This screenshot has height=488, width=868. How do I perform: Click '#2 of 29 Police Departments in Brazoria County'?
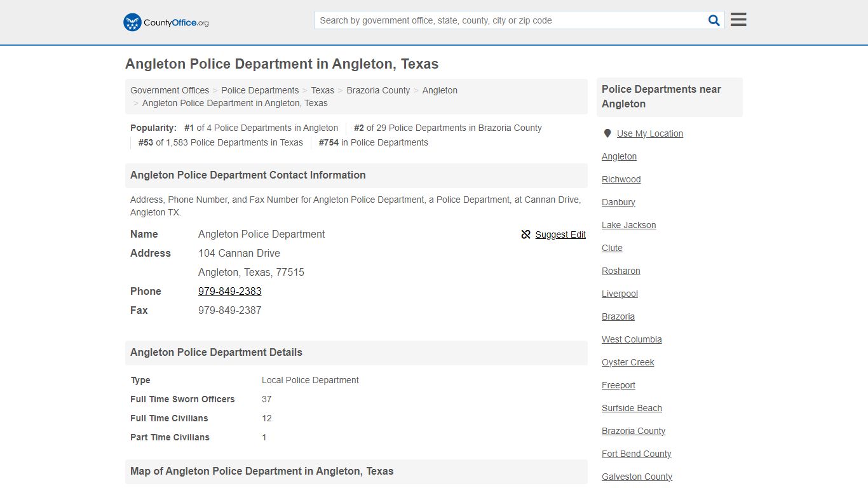tap(448, 128)
